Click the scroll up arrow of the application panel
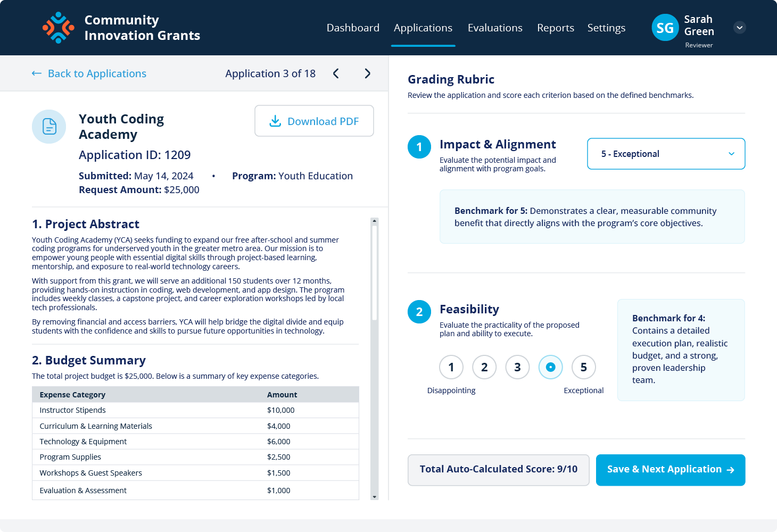The image size is (777, 532). (x=375, y=221)
